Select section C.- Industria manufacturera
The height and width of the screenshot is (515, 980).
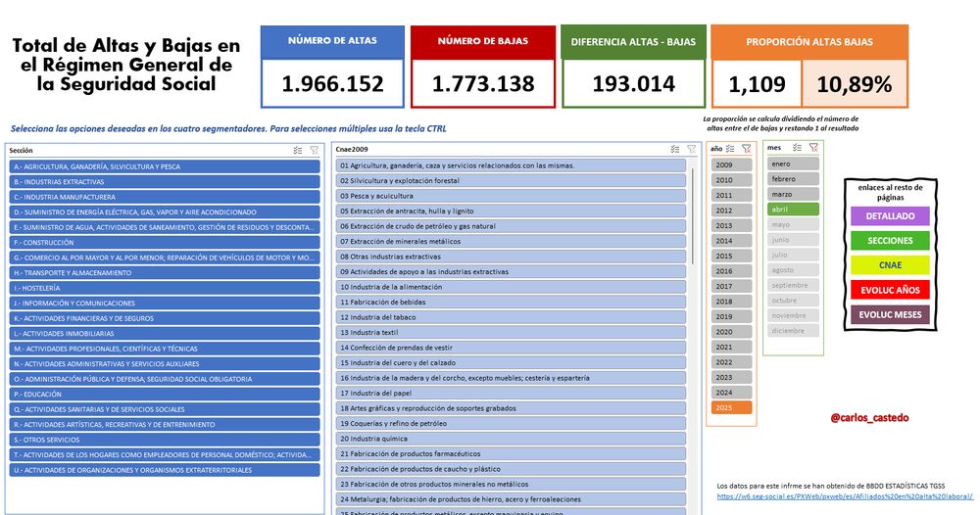[165, 197]
